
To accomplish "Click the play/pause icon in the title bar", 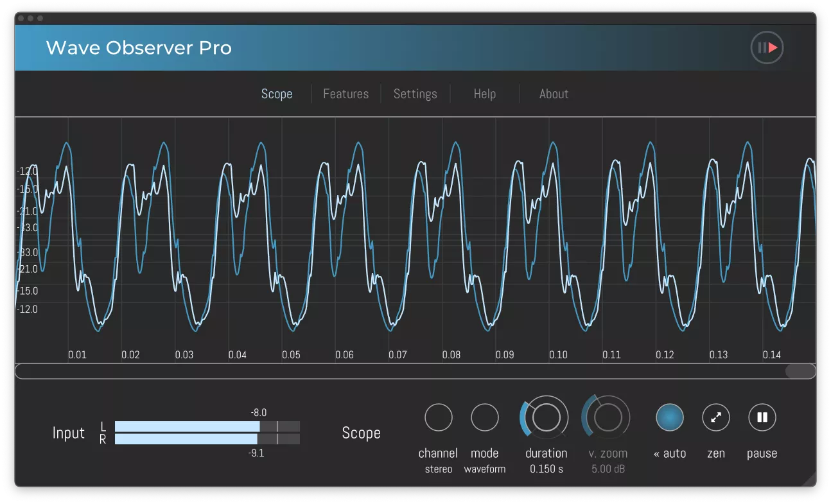I will [767, 47].
